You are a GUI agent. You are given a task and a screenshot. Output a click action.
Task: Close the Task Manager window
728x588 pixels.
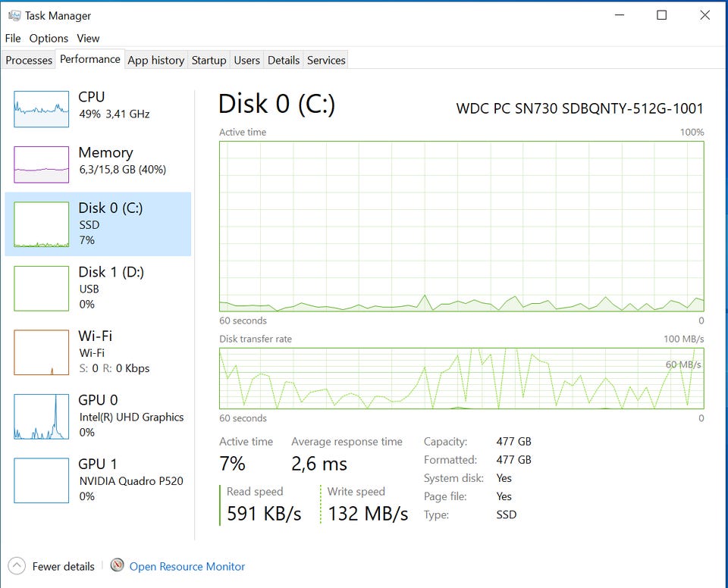[x=704, y=15]
